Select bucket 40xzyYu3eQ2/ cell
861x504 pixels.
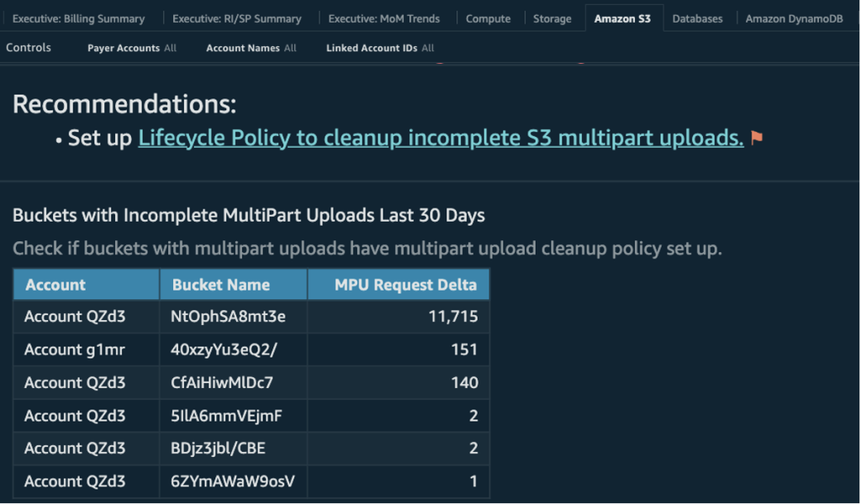click(234, 349)
